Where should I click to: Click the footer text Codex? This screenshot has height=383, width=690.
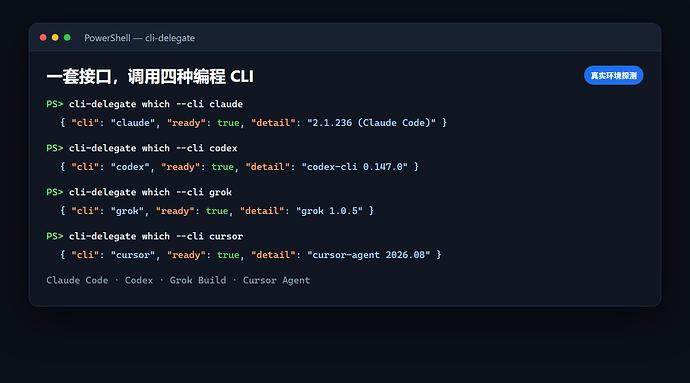[x=139, y=280]
